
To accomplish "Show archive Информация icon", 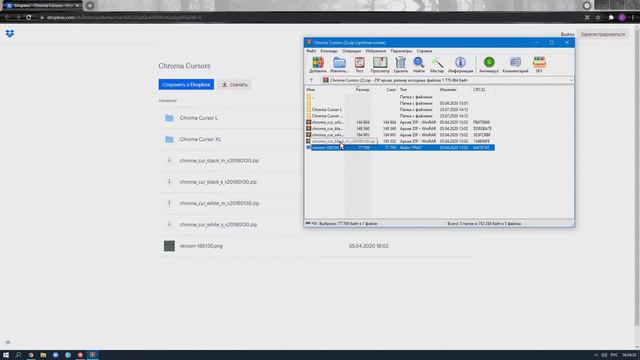I will [460, 64].
